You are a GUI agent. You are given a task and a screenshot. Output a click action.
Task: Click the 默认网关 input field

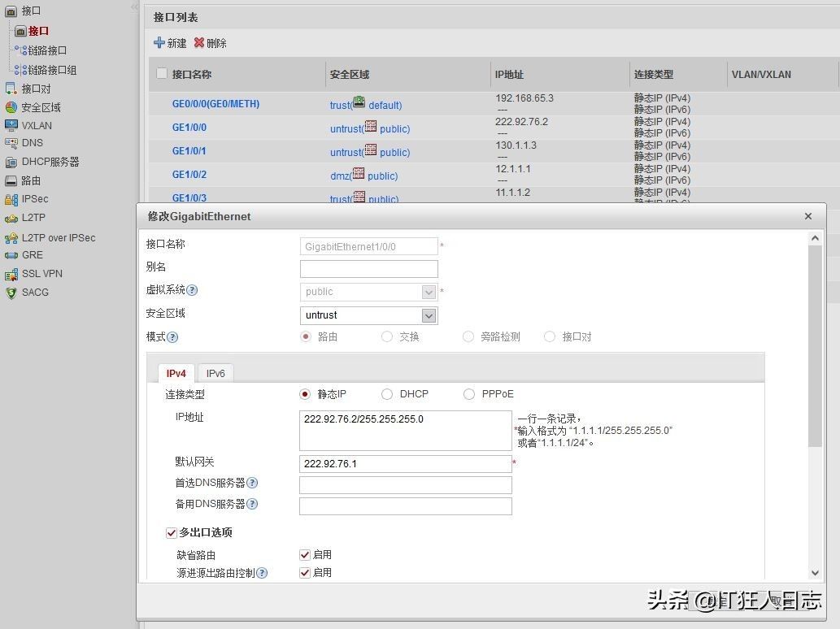pyautogui.click(x=406, y=463)
